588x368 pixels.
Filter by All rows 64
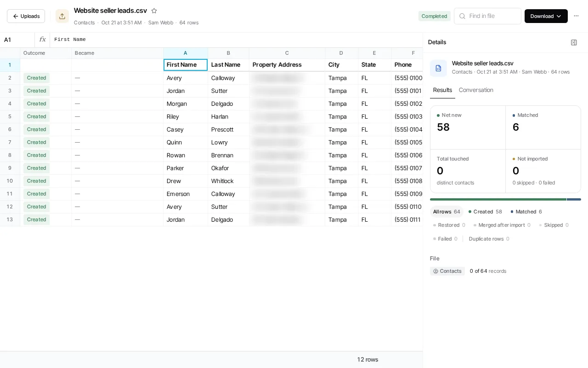(447, 212)
